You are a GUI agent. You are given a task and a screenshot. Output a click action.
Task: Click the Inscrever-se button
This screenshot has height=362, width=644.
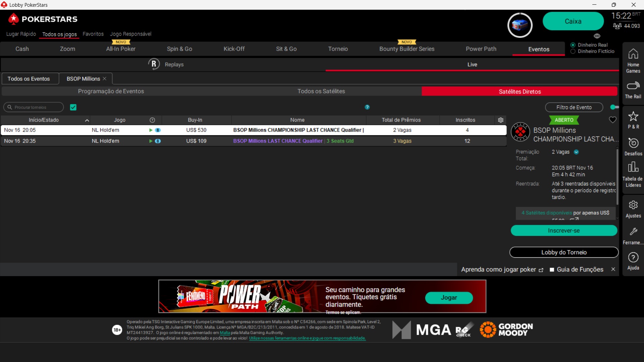pos(564,230)
